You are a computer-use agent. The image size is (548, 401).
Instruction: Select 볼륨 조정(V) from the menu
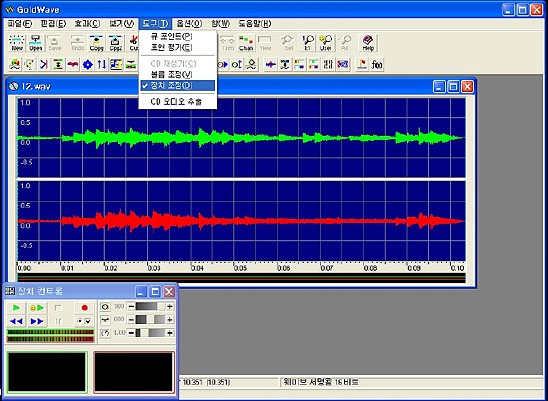[x=178, y=74]
